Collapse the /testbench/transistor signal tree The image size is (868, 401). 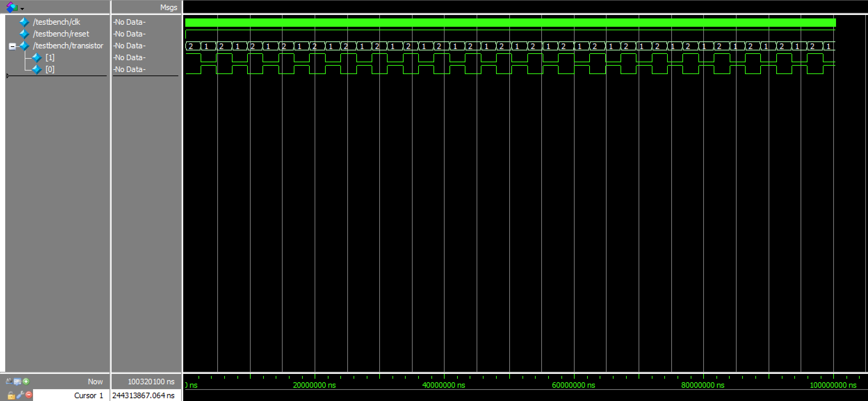coord(12,46)
